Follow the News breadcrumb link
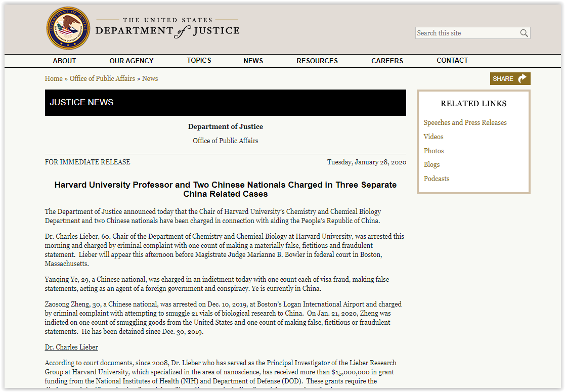 coord(150,78)
